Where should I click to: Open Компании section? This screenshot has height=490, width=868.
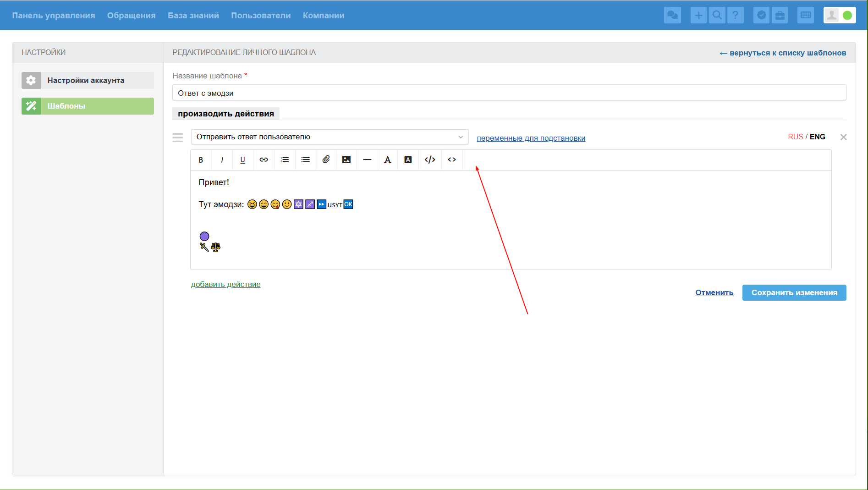[324, 16]
